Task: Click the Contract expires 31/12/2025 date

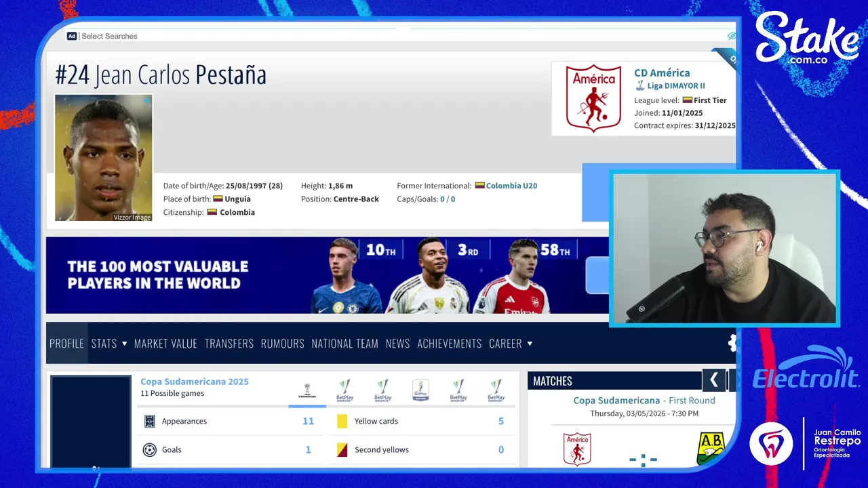Action: coord(715,126)
